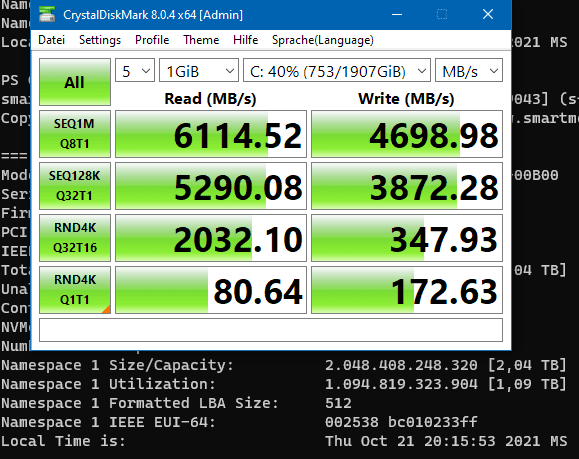This screenshot has width=579, height=459.
Task: Click the 512 LBA size value in terminal
Action: (x=338, y=403)
